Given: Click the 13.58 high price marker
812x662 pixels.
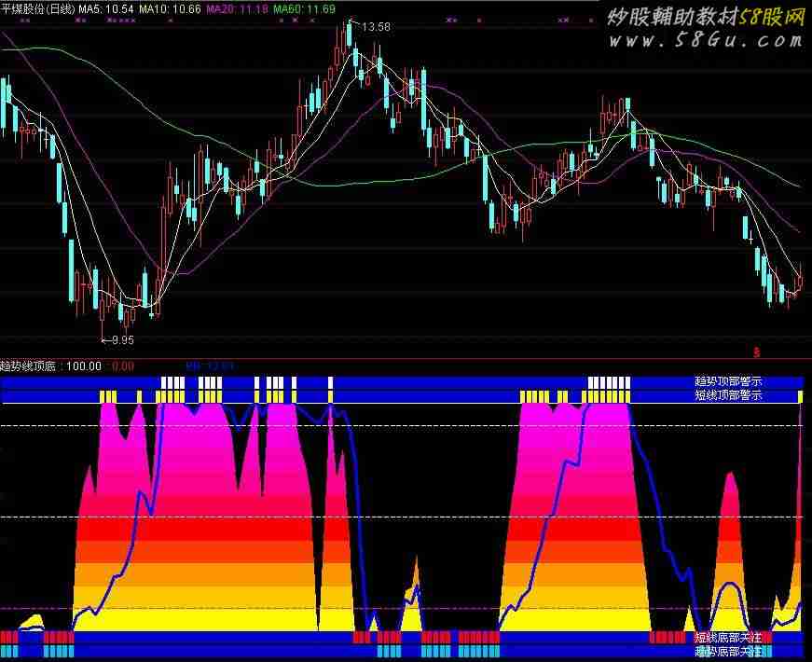Looking at the screenshot, I should tap(376, 27).
